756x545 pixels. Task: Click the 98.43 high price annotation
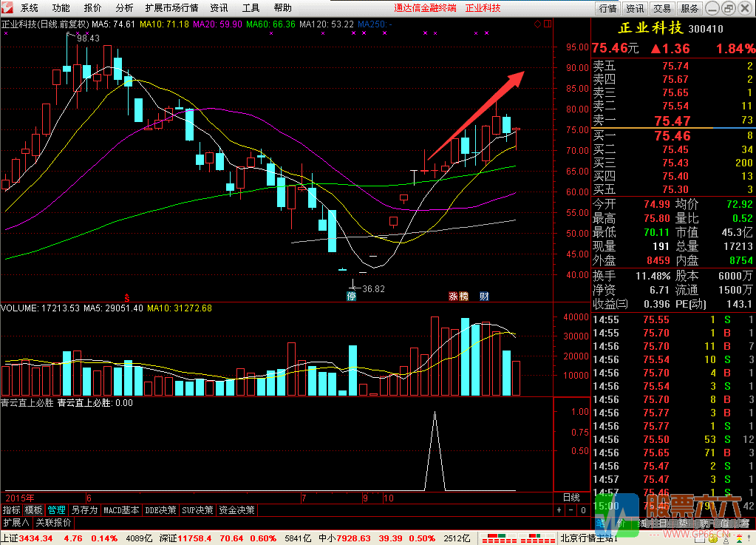[88, 38]
